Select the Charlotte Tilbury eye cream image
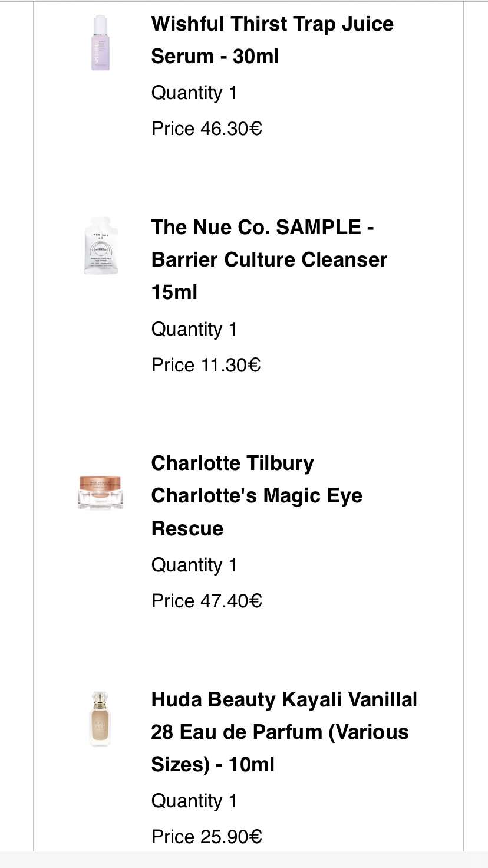488x868 pixels. pos(100,492)
